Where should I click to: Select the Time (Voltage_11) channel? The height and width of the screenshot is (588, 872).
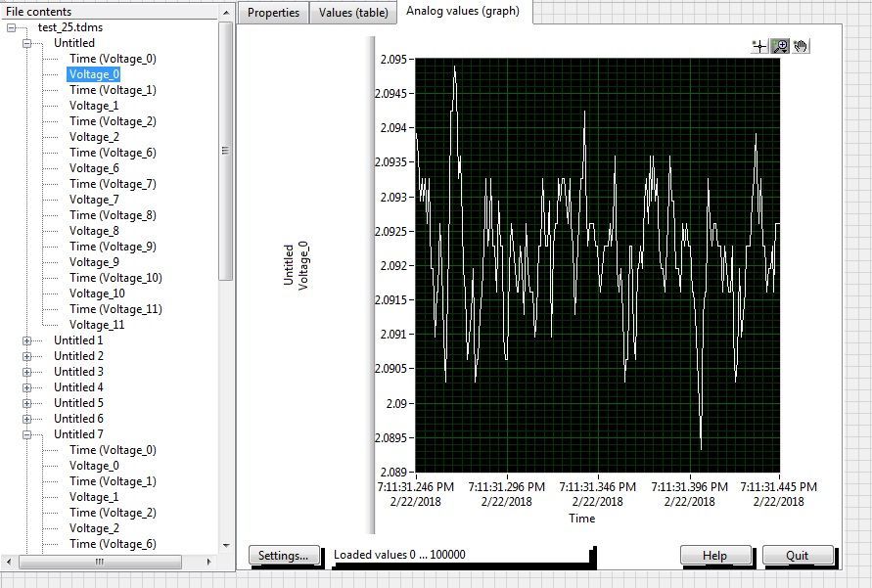(x=115, y=309)
